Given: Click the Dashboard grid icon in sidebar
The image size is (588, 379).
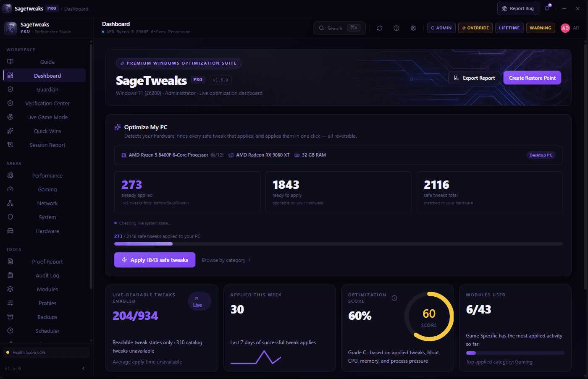Looking at the screenshot, I should 10,76.
